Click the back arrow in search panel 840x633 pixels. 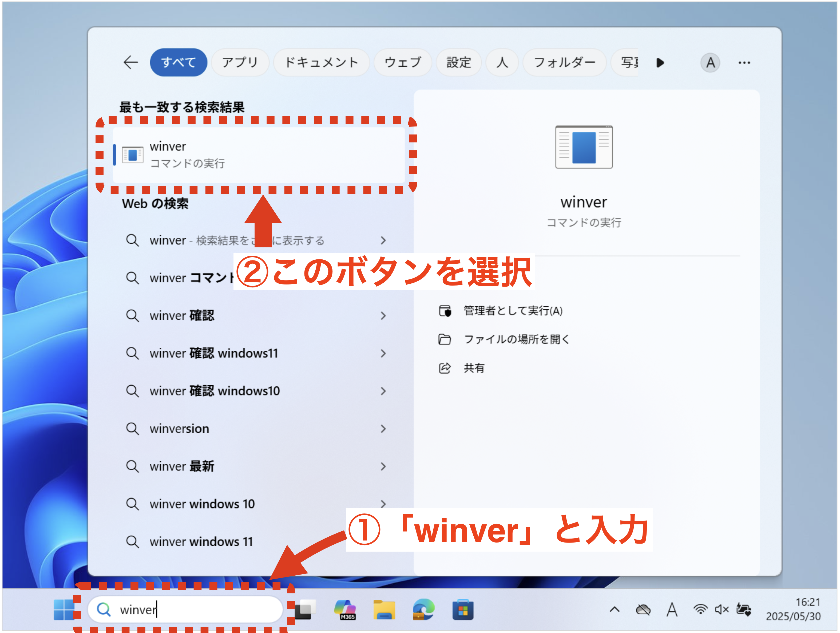131,62
